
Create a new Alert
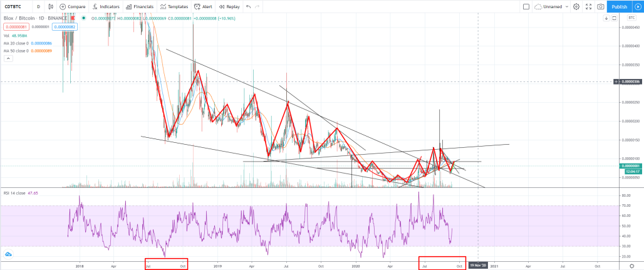pyautogui.click(x=204, y=6)
